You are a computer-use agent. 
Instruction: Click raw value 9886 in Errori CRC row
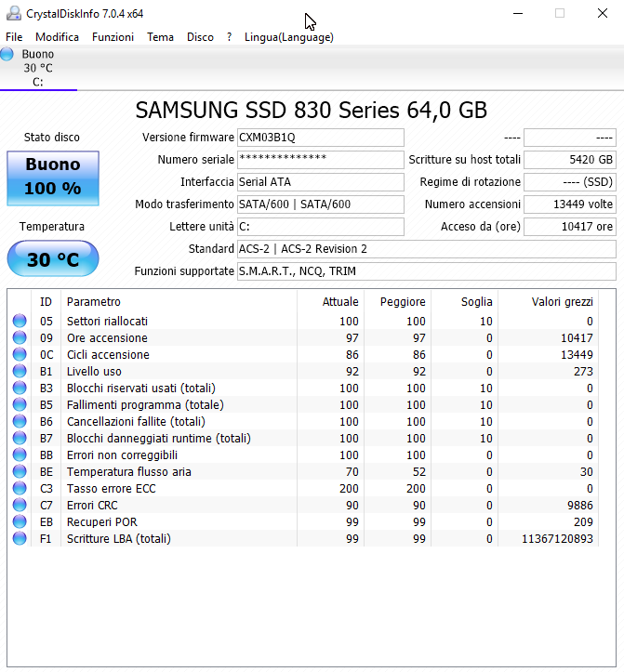(579, 506)
